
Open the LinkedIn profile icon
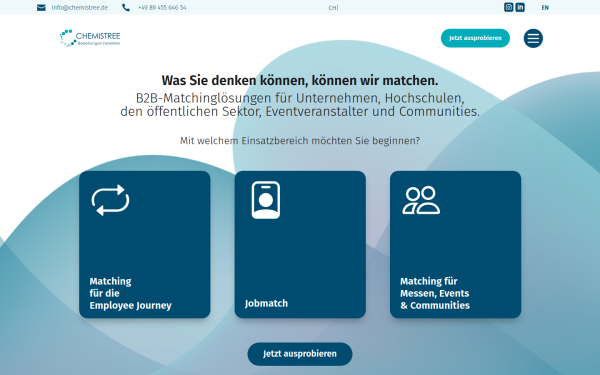point(520,7)
